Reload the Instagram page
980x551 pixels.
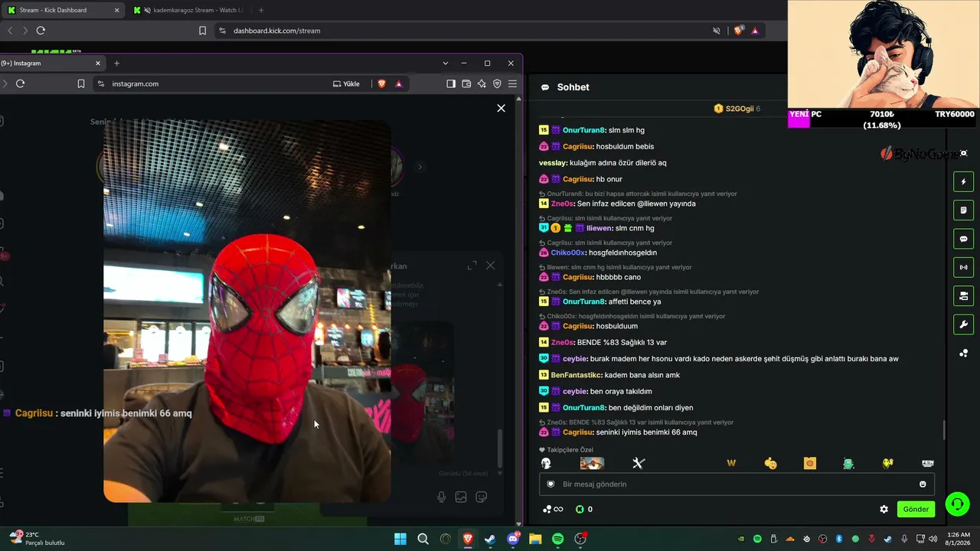[x=21, y=83]
